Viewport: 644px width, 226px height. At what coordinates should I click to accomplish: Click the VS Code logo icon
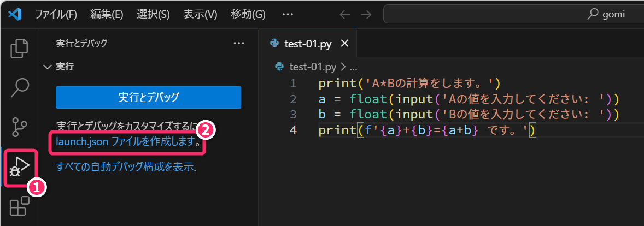point(14,14)
